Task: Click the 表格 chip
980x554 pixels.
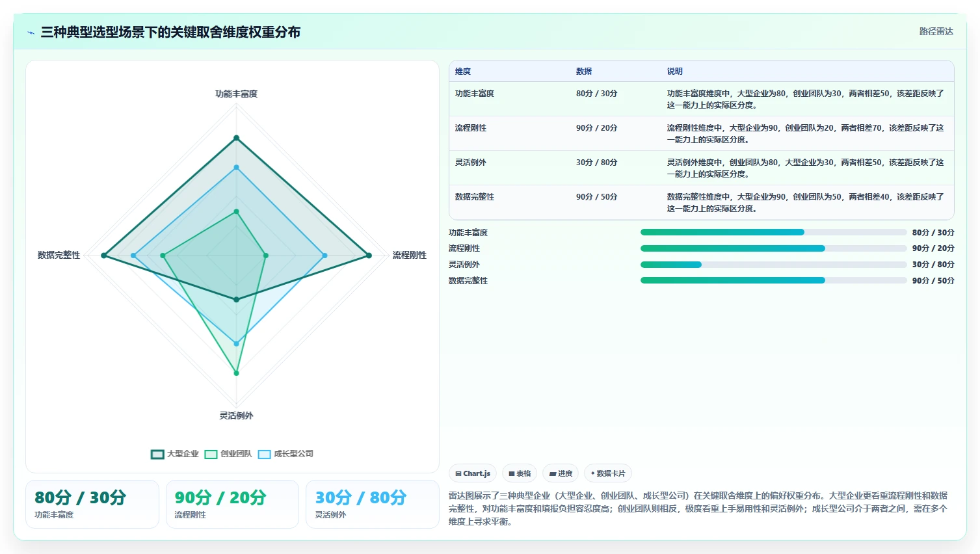Action: (520, 473)
